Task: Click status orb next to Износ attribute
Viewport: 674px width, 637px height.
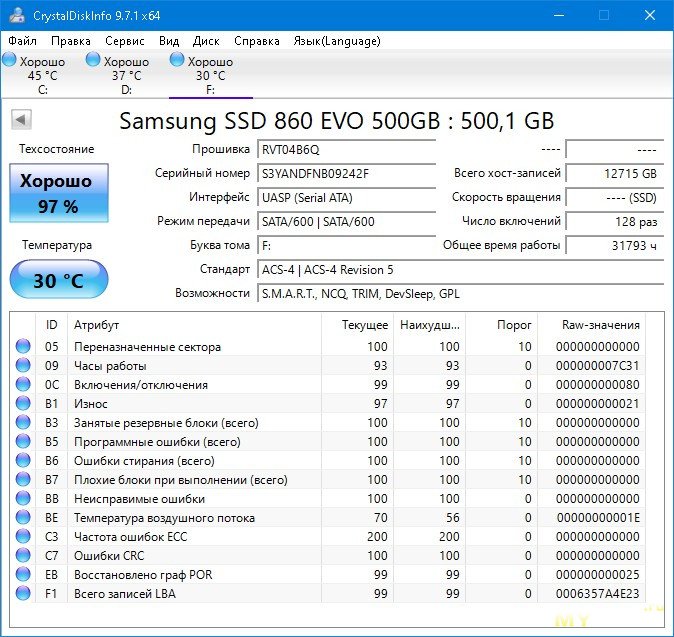Action: 23,404
